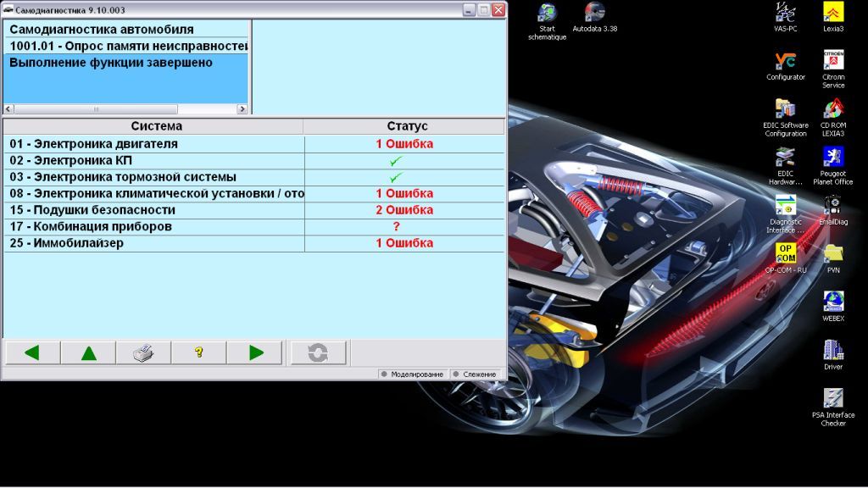Image resolution: width=868 pixels, height=488 pixels.
Task: Open Citroën Service desktop shortcut
Action: pos(833,69)
